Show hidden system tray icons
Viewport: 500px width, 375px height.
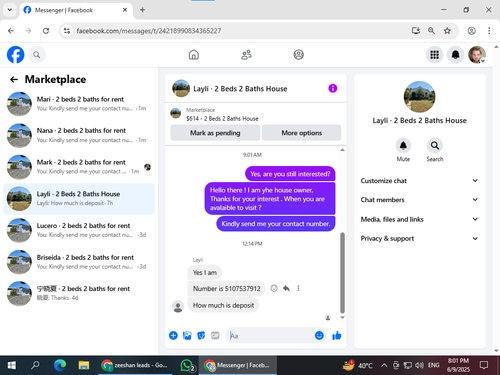click(384, 365)
